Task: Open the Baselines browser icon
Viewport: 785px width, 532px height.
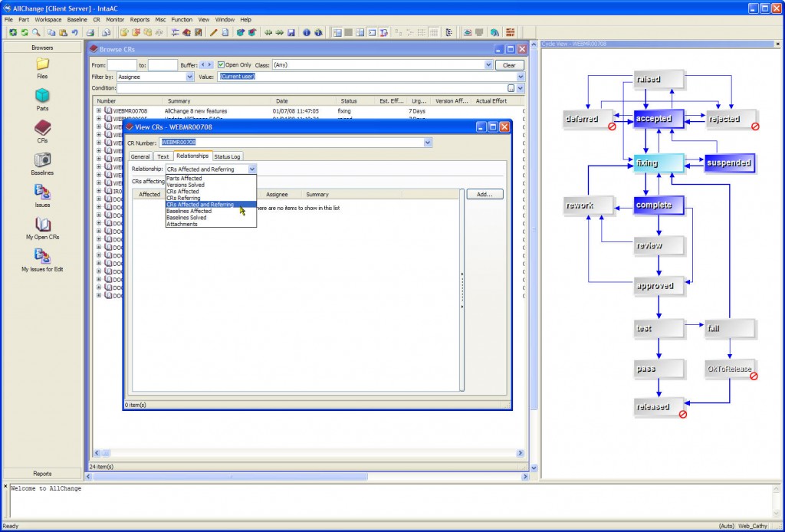Action: click(42, 160)
